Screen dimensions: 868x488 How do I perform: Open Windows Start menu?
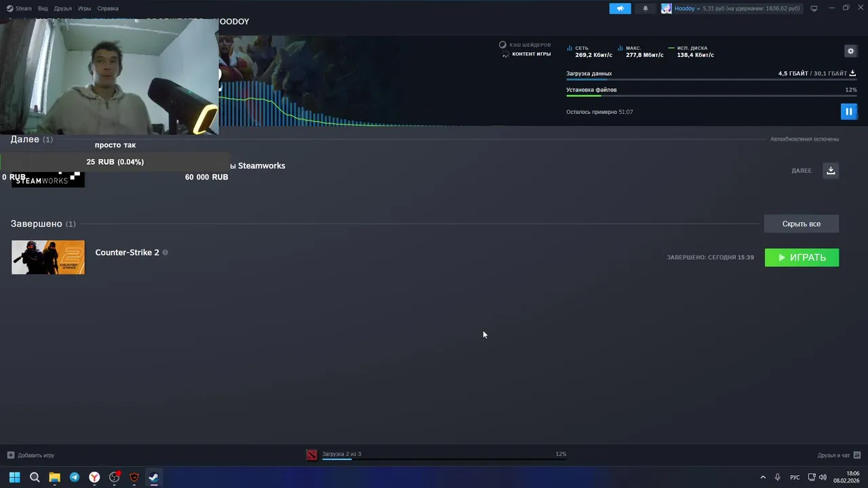point(14,477)
